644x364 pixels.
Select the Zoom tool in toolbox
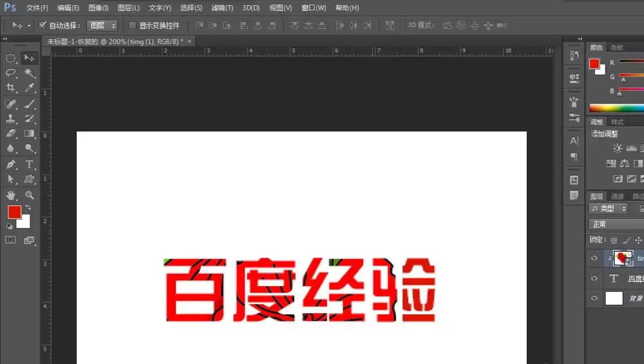[x=29, y=195]
